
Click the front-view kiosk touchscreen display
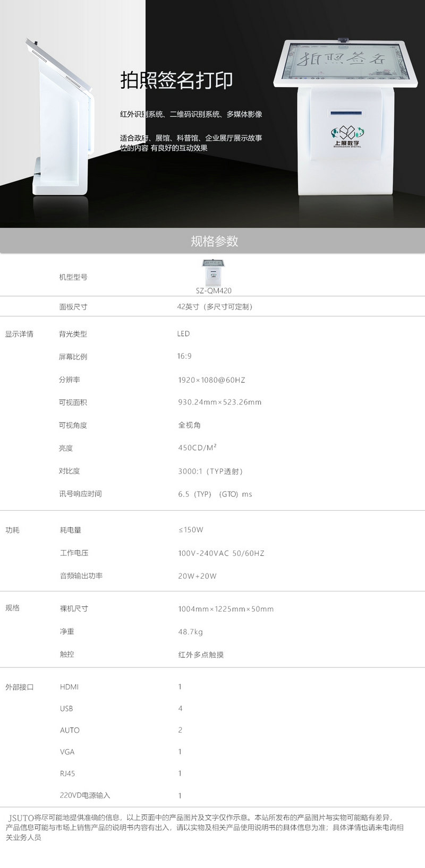click(x=341, y=62)
